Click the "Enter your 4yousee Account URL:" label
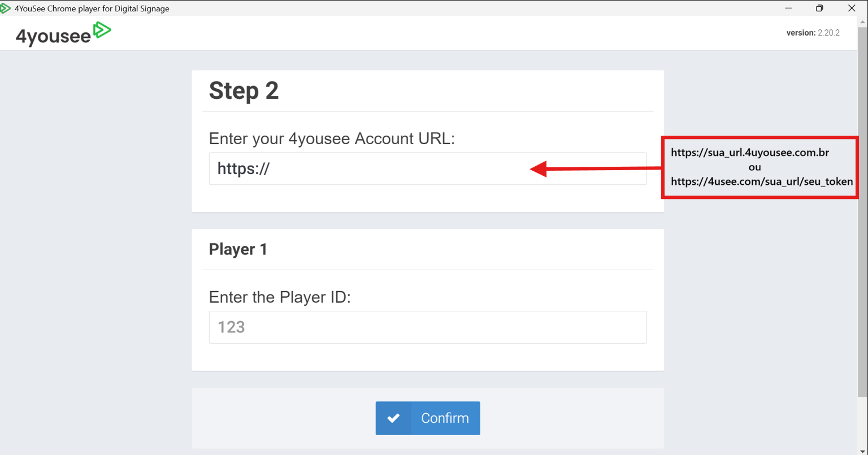The width and height of the screenshot is (868, 455). (x=332, y=138)
